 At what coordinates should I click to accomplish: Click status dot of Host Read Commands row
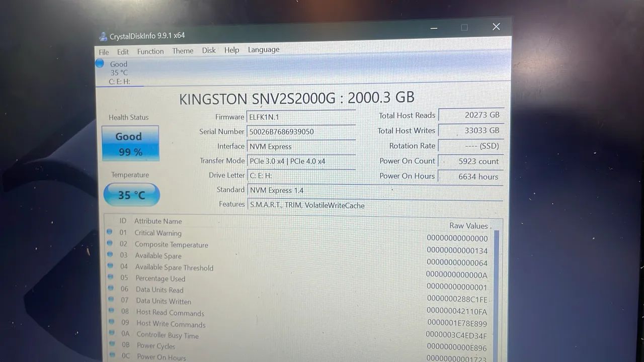point(111,311)
